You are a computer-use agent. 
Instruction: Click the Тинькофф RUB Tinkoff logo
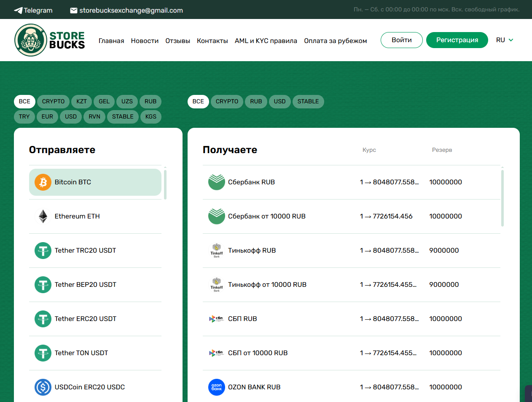[217, 251]
